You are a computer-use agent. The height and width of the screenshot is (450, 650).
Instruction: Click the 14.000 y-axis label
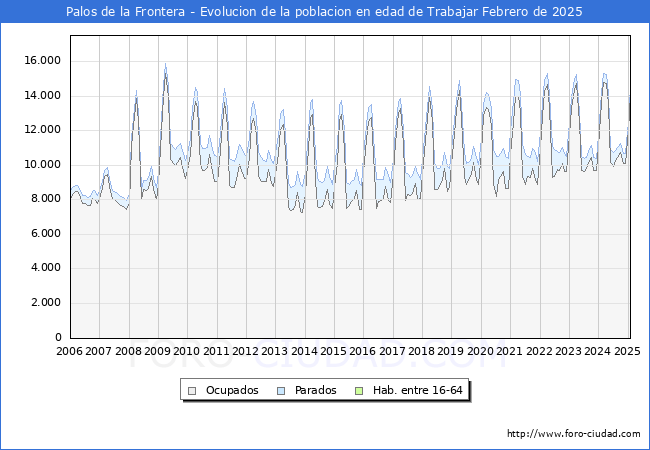[x=42, y=96]
